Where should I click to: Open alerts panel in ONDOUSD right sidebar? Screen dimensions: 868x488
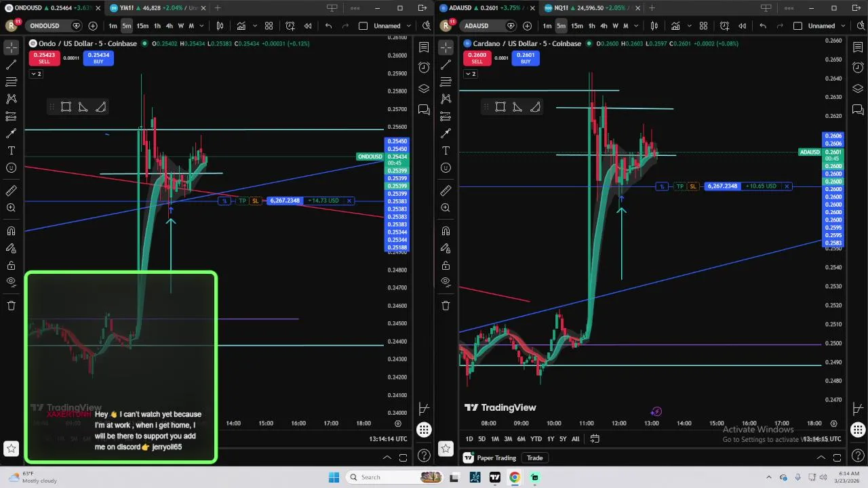(424, 68)
